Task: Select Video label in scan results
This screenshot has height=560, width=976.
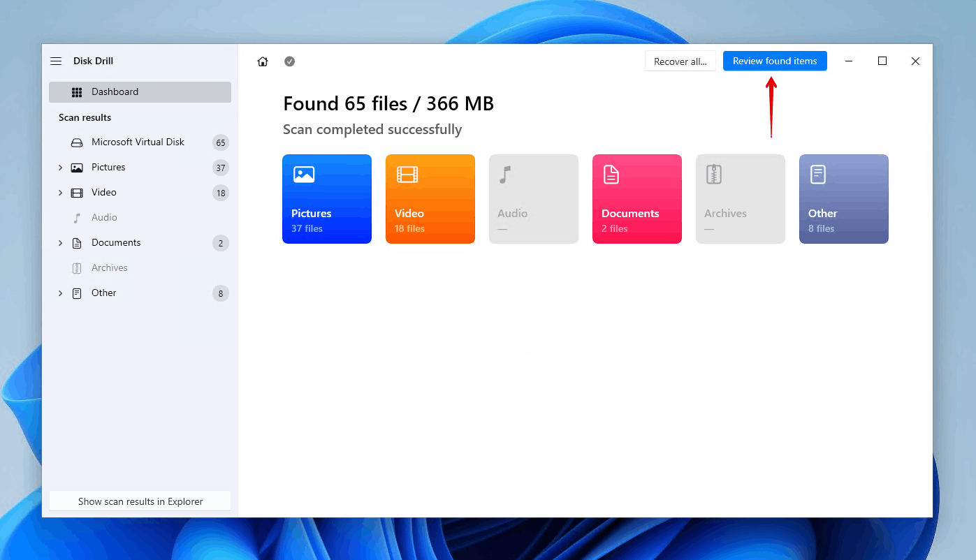Action: click(104, 192)
